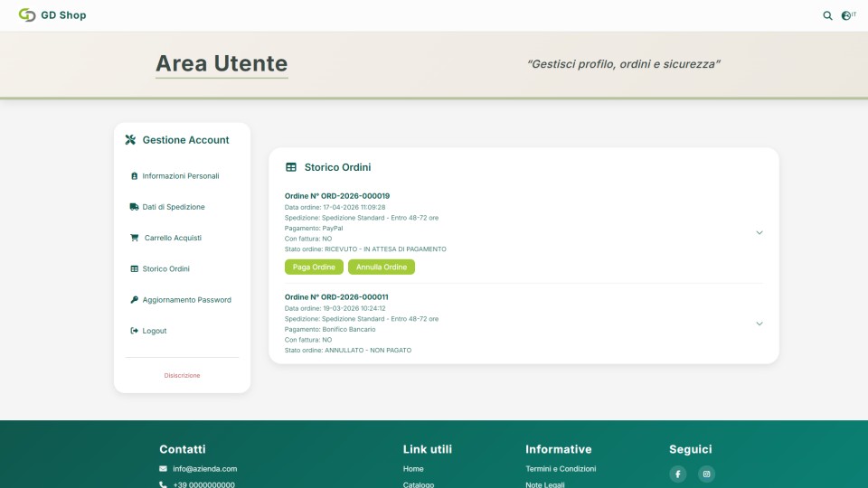868x488 pixels.
Task: Click 'Data ordine: 19-03-2026 10:24:12'
Action: point(335,309)
